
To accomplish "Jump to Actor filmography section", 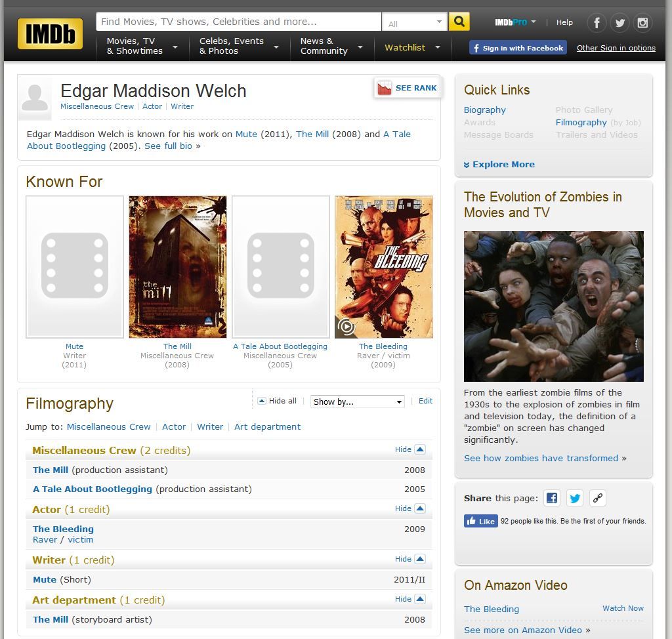I will click(174, 427).
